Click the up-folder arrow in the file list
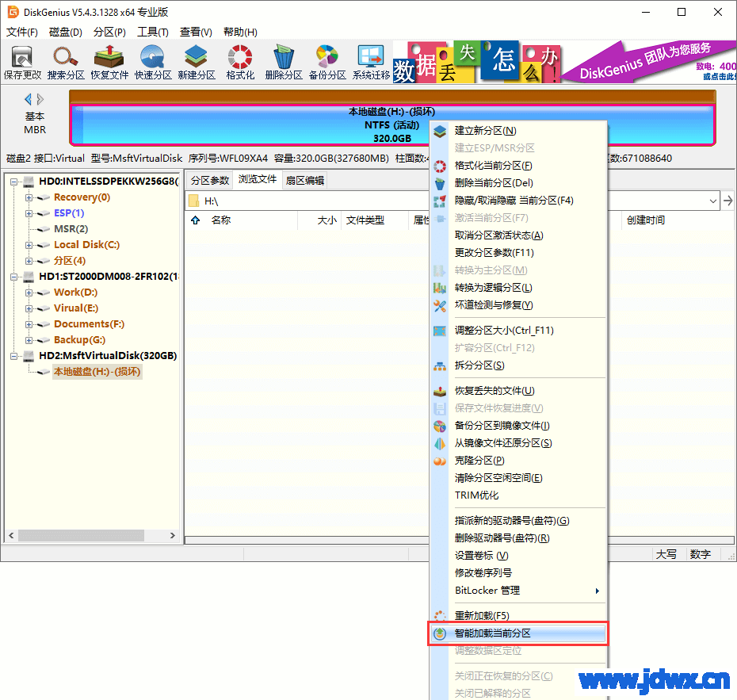The image size is (737, 700). [196, 220]
